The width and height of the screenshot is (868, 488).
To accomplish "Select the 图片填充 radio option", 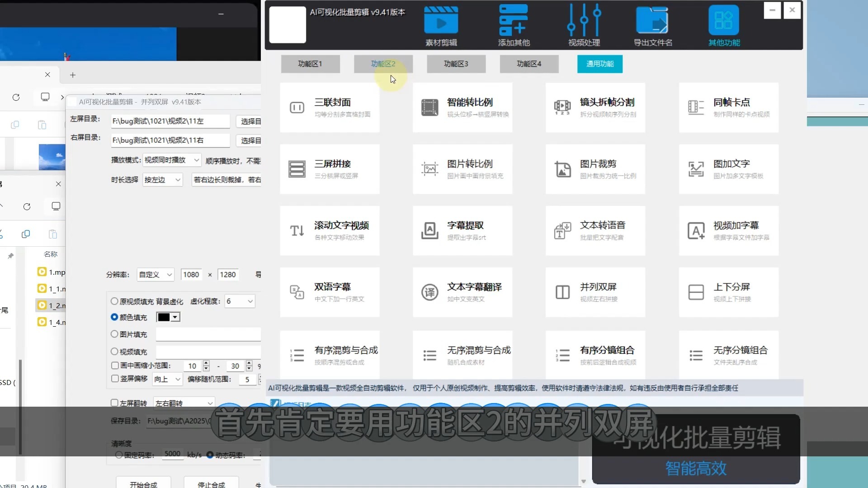I will (x=114, y=334).
